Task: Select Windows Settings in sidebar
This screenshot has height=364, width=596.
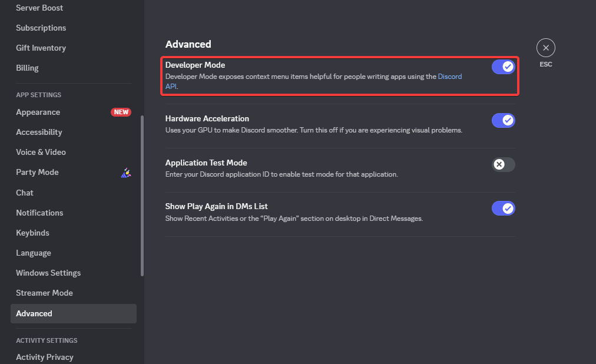Action: tap(48, 273)
